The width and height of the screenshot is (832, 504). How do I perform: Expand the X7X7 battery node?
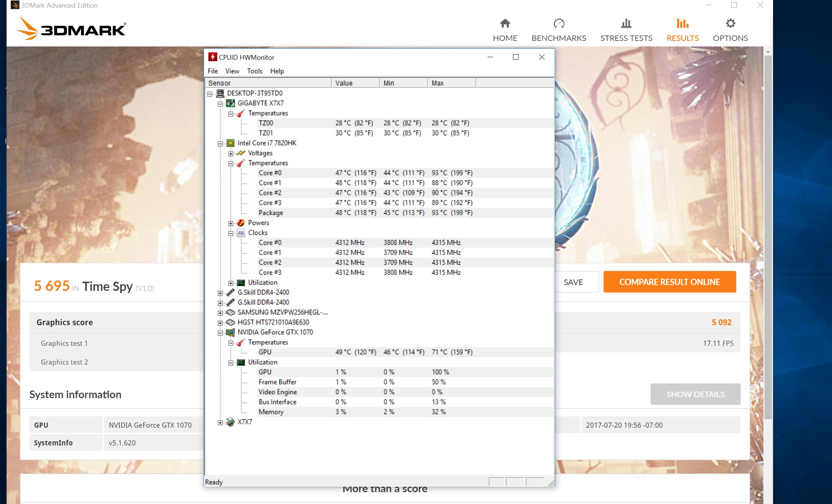click(x=220, y=423)
